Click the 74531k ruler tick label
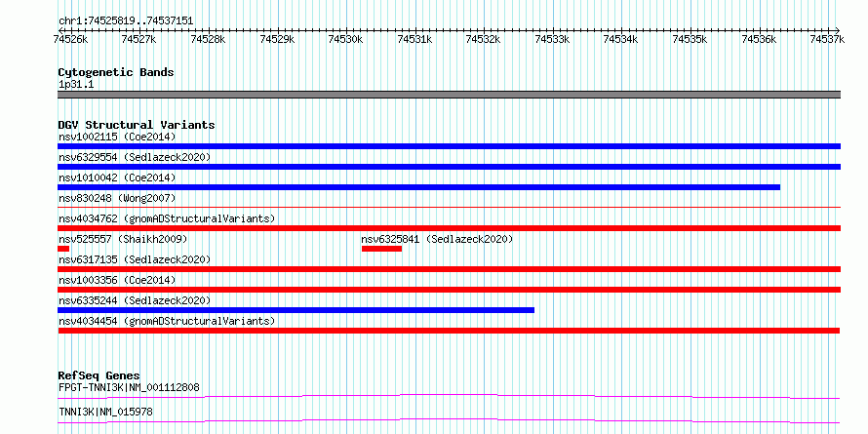The width and height of the screenshot is (868, 434). (x=414, y=39)
